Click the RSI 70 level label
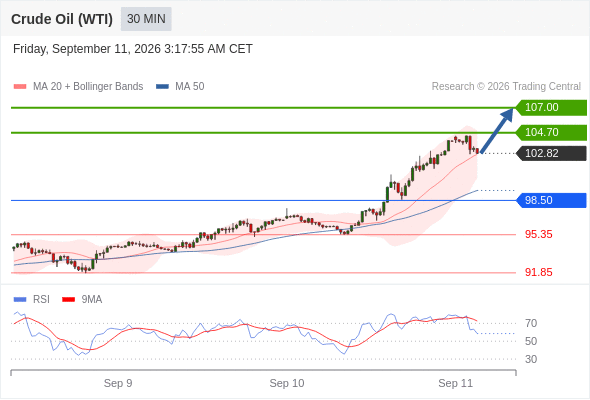590x400 pixels. click(x=531, y=323)
